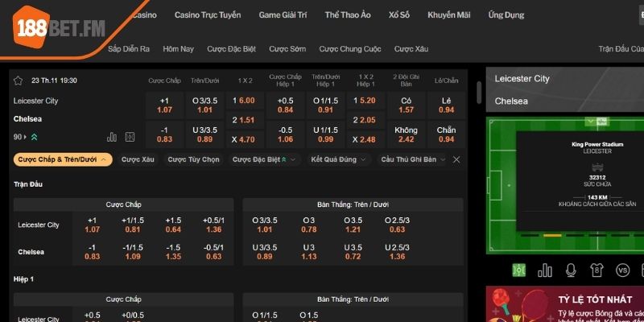The image size is (644, 322).
Task: Open the pitch view icon beside Chelsea
Action: [130, 137]
